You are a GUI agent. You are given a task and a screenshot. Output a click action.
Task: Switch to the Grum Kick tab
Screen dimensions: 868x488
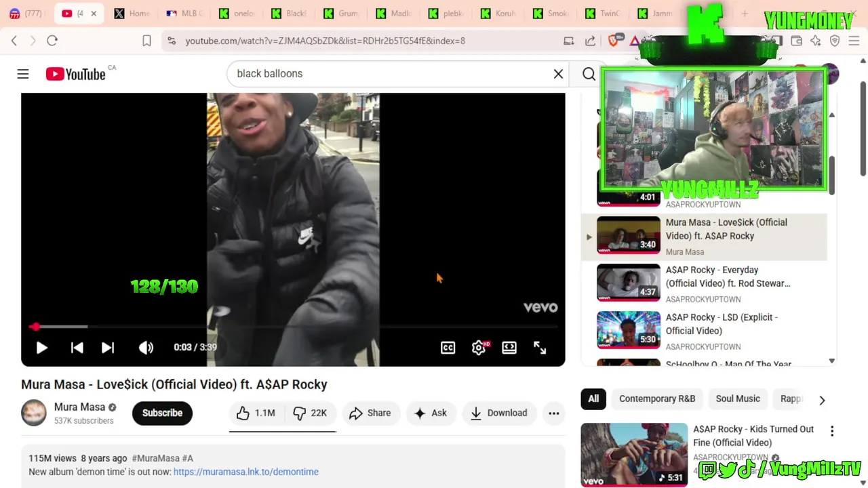(341, 14)
